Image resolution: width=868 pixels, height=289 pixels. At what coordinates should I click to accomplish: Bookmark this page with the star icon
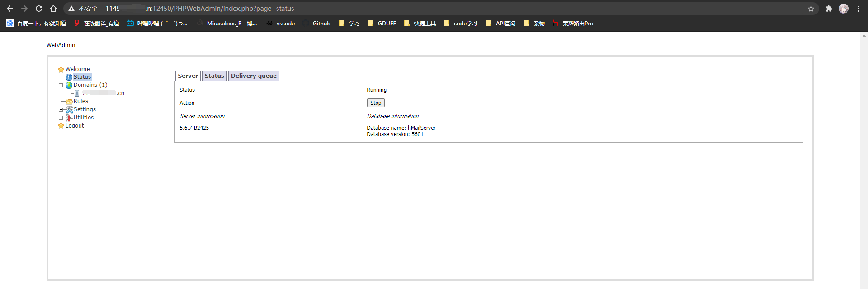pyautogui.click(x=811, y=9)
